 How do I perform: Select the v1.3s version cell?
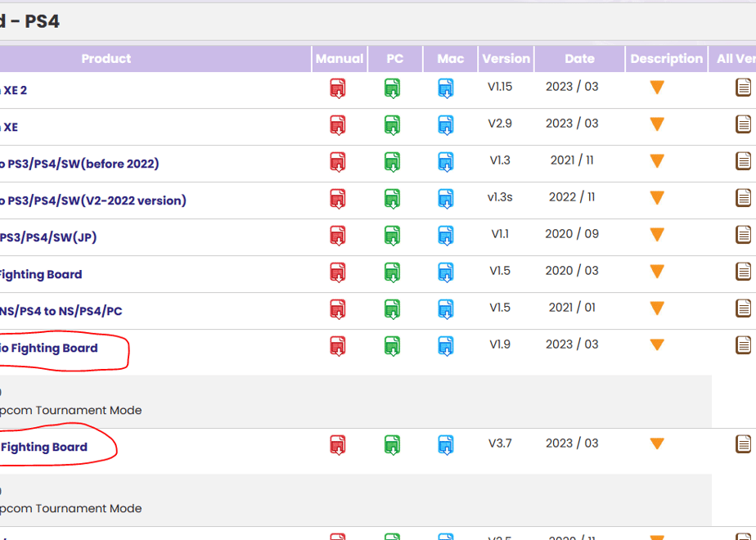point(500,197)
